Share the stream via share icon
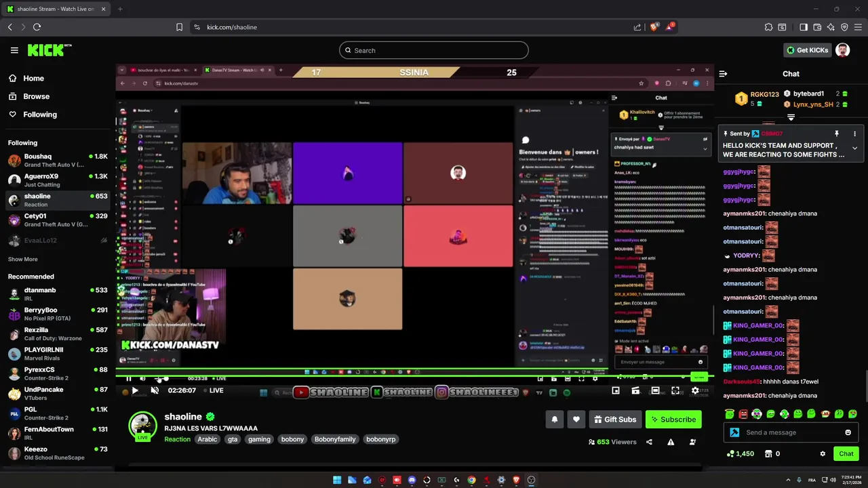The width and height of the screenshot is (868, 488). point(649,442)
